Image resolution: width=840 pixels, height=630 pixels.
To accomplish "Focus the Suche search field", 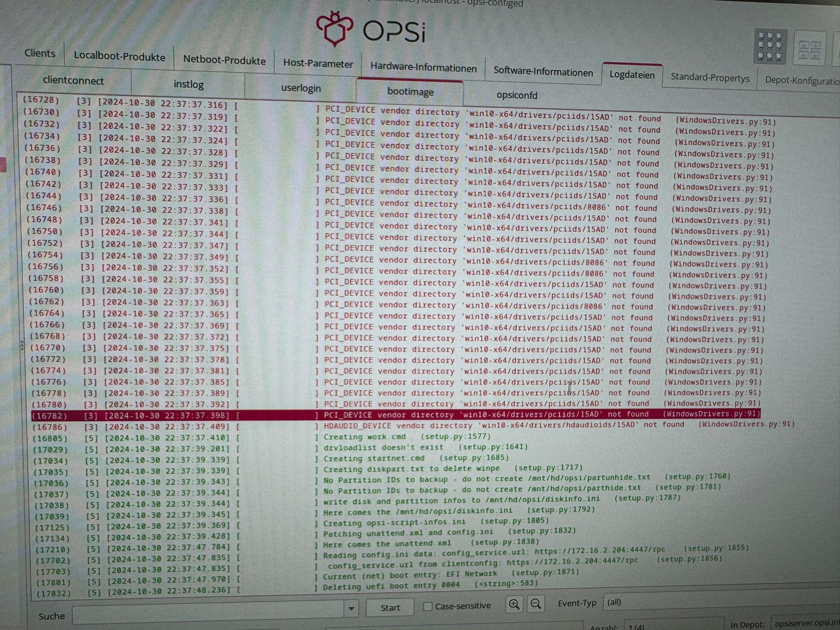I will [208, 613].
